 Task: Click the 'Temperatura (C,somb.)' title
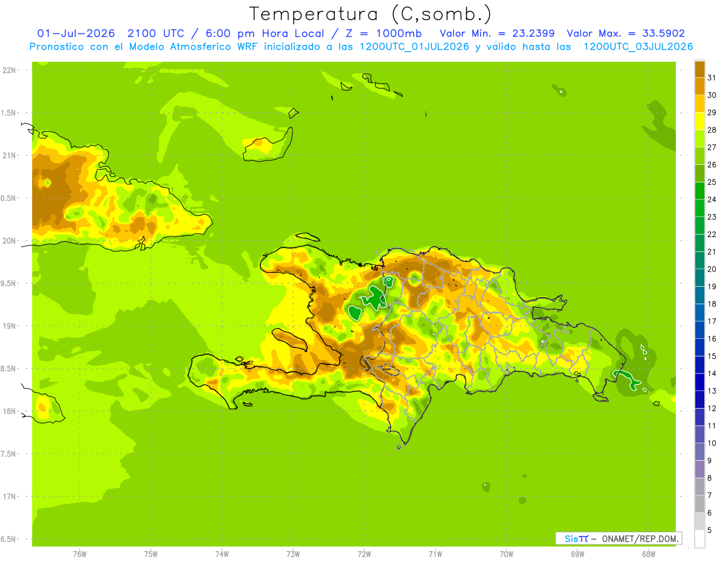click(x=371, y=14)
